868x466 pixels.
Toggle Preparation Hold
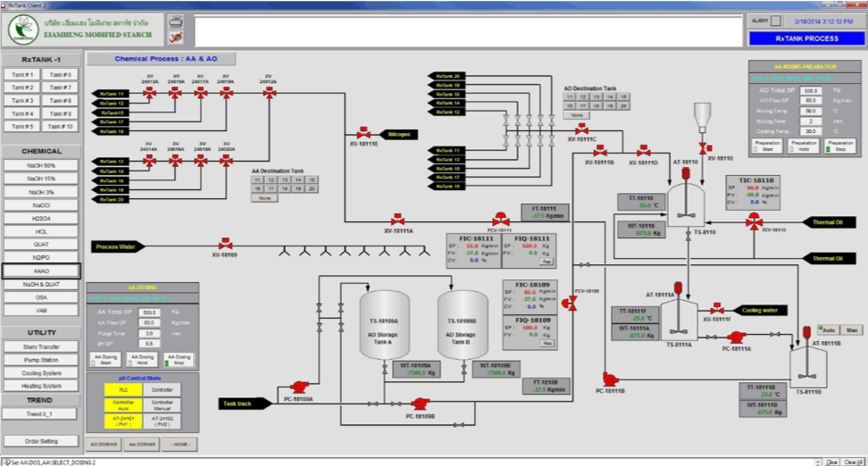[x=804, y=146]
